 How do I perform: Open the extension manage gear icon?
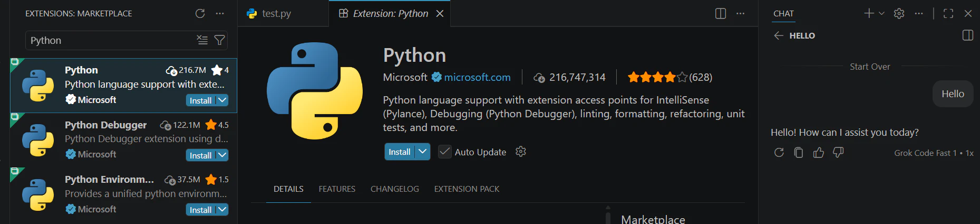point(521,152)
